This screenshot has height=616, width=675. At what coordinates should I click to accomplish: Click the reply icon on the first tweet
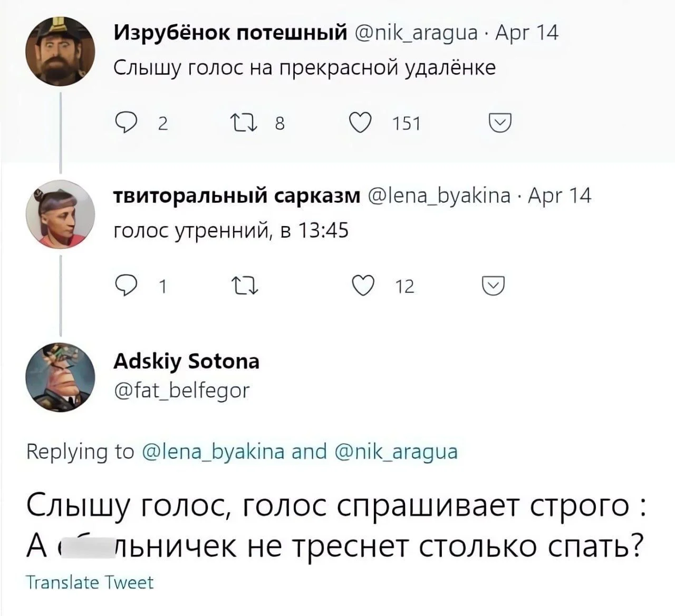[127, 123]
